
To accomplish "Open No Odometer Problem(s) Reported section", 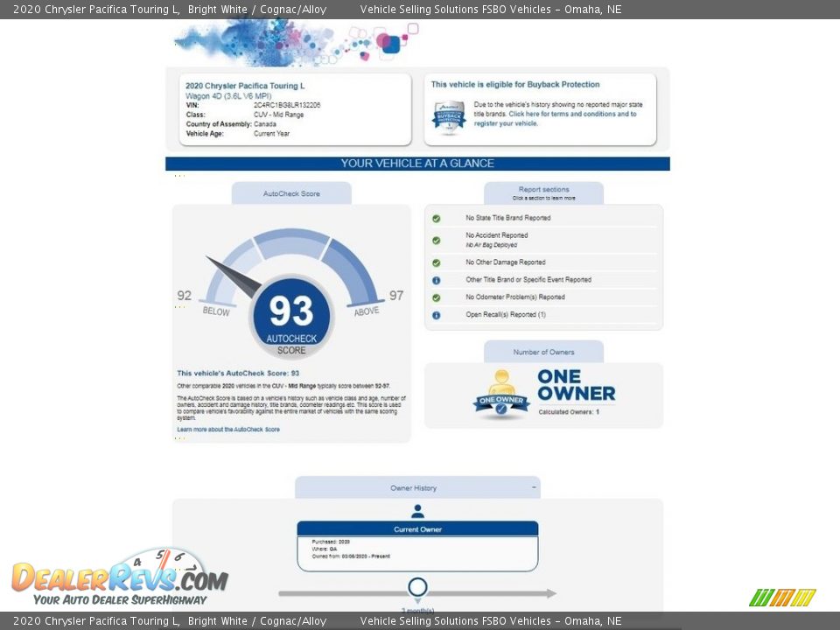I will point(515,297).
